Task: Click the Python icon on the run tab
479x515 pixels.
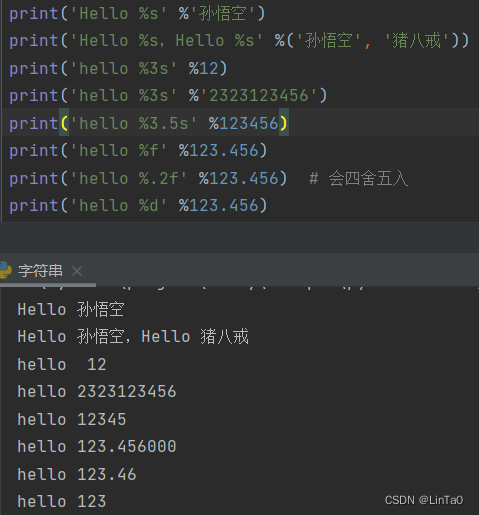Action: pos(5,270)
